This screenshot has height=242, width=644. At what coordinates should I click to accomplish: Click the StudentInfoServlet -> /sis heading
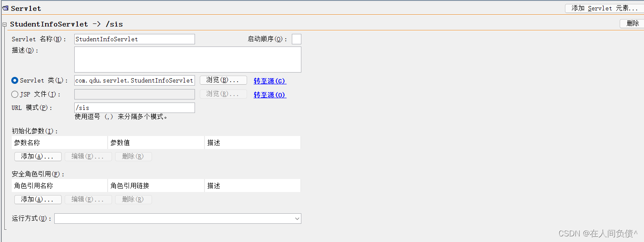(66, 24)
